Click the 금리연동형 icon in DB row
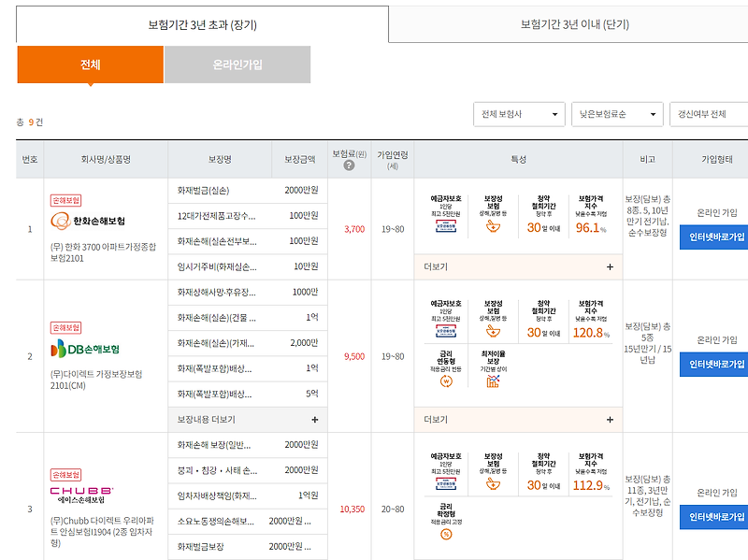The image size is (748, 560). point(446,369)
